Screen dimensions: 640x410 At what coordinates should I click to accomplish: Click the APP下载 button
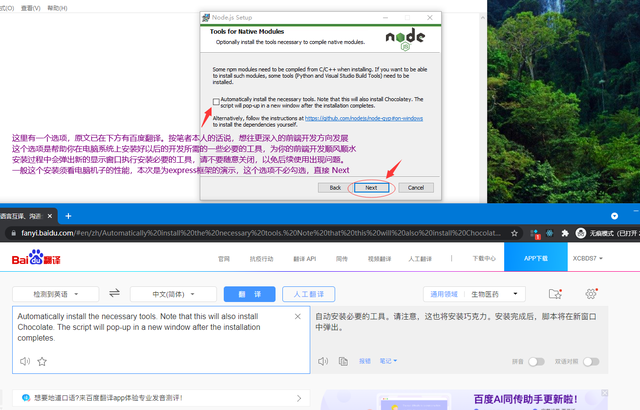pyautogui.click(x=536, y=258)
